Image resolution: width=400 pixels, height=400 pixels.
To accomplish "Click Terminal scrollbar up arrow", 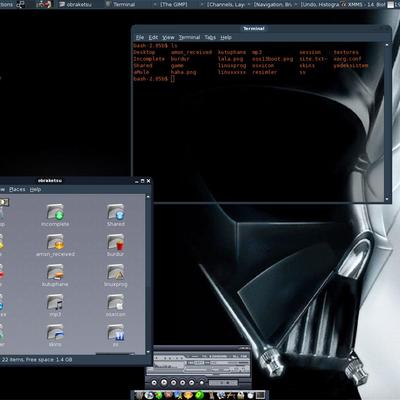I will point(387,45).
